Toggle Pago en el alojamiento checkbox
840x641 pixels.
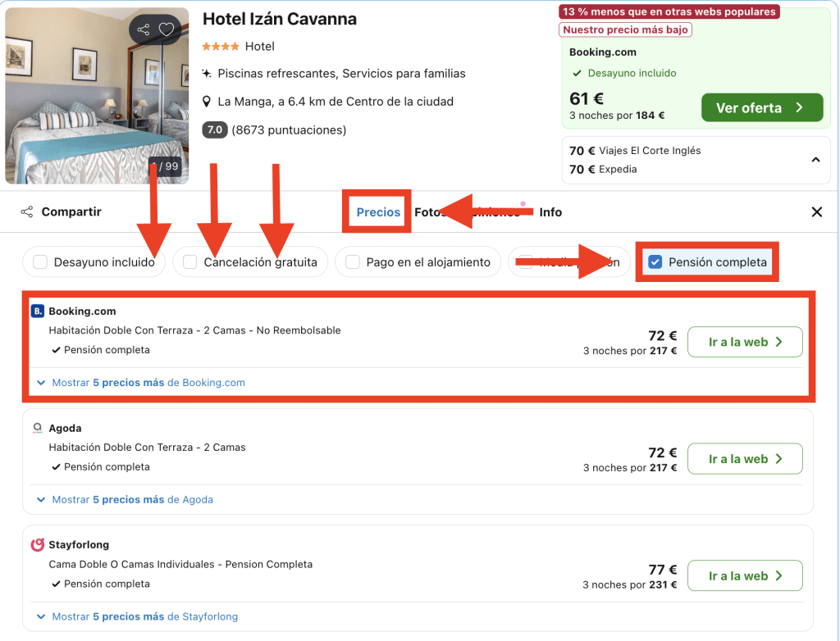353,262
